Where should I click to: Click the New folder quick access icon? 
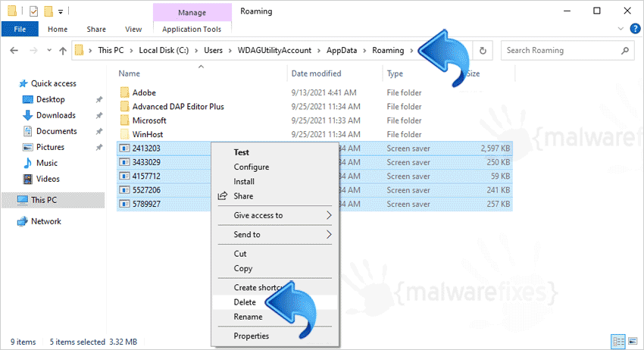(48, 11)
